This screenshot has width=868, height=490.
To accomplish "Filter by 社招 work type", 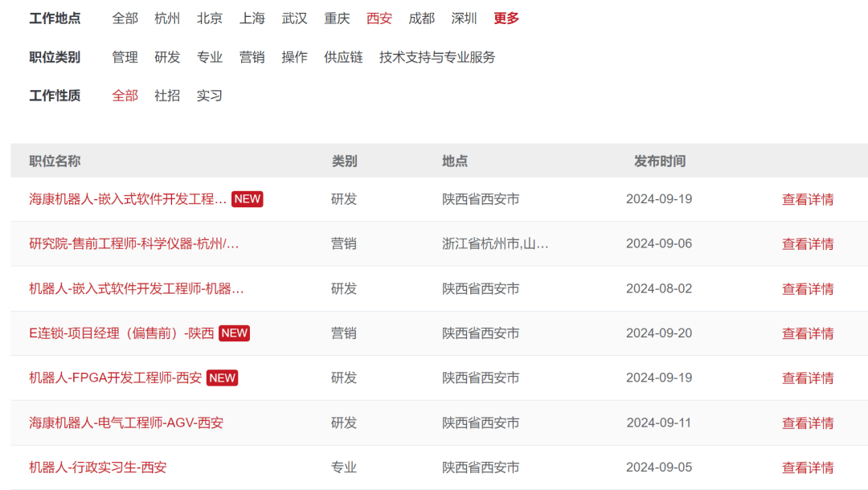I will (x=167, y=96).
